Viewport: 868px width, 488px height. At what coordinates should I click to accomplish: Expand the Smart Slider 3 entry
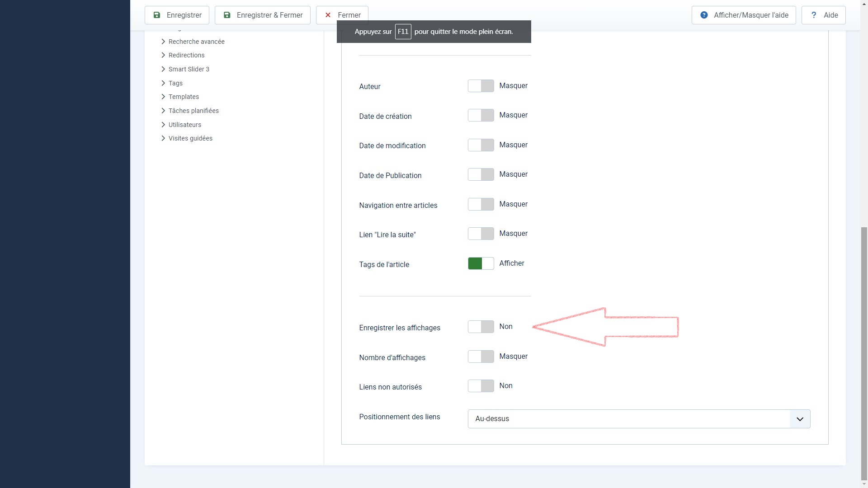click(189, 69)
